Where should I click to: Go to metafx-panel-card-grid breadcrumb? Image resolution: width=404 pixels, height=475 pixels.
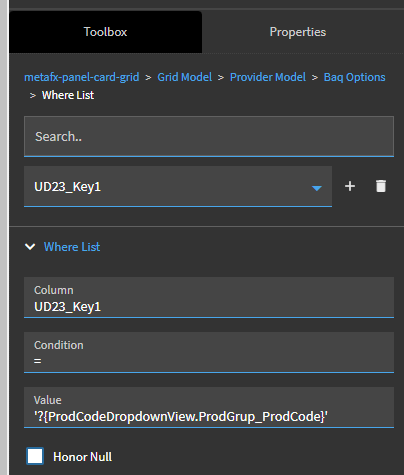coord(82,77)
